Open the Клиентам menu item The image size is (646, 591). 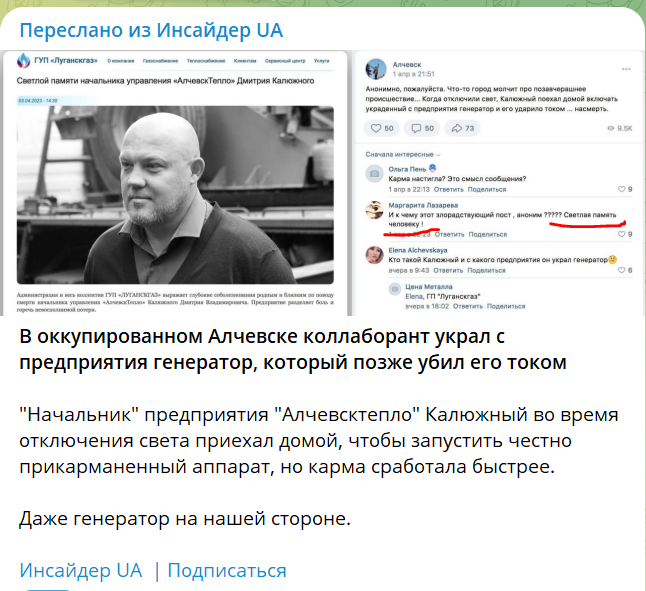click(245, 61)
